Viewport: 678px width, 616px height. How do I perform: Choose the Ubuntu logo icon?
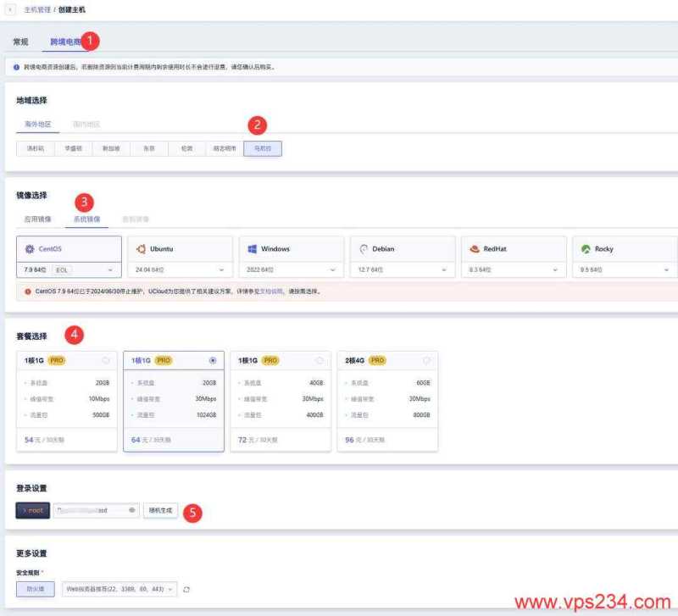[x=141, y=249]
